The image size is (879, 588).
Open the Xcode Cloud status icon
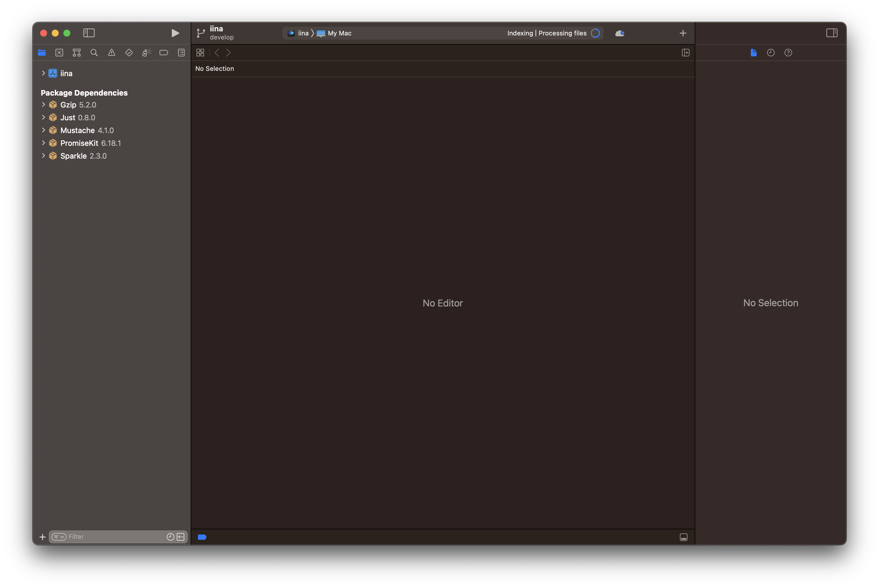coord(620,33)
